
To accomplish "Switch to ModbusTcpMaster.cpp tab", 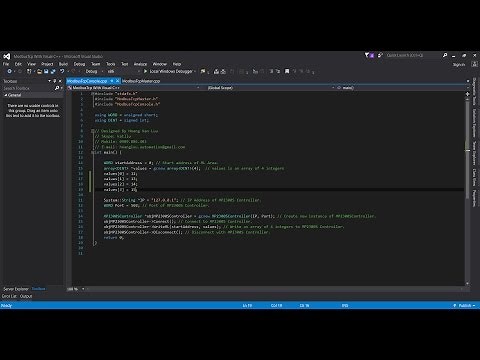I will 141,81.
